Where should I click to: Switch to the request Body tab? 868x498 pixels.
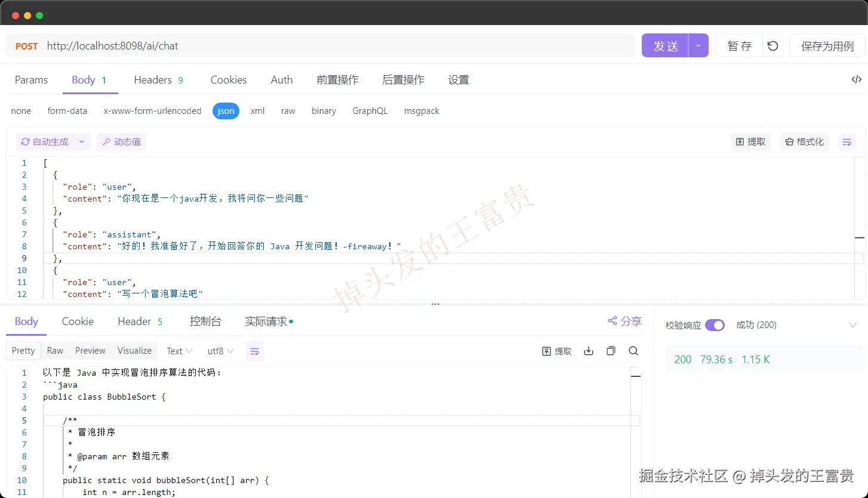(x=90, y=80)
